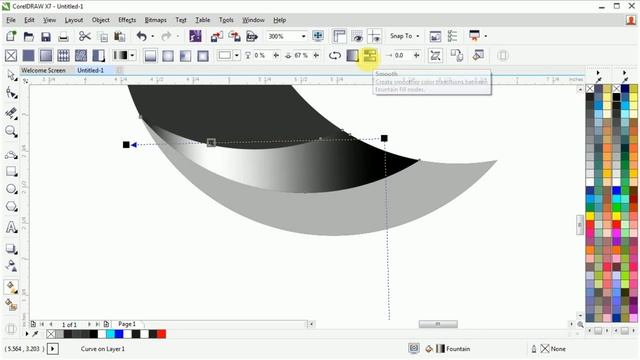
Task: Choose Linear fountain fill type
Action: 150,55
